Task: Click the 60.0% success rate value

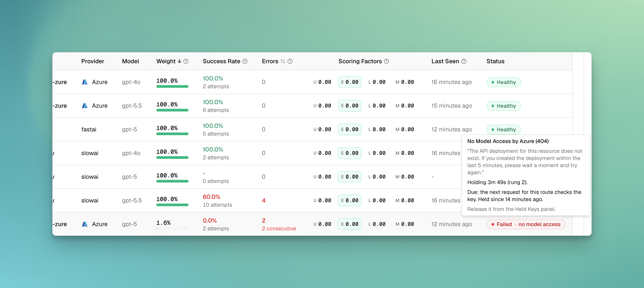Action: [212, 197]
